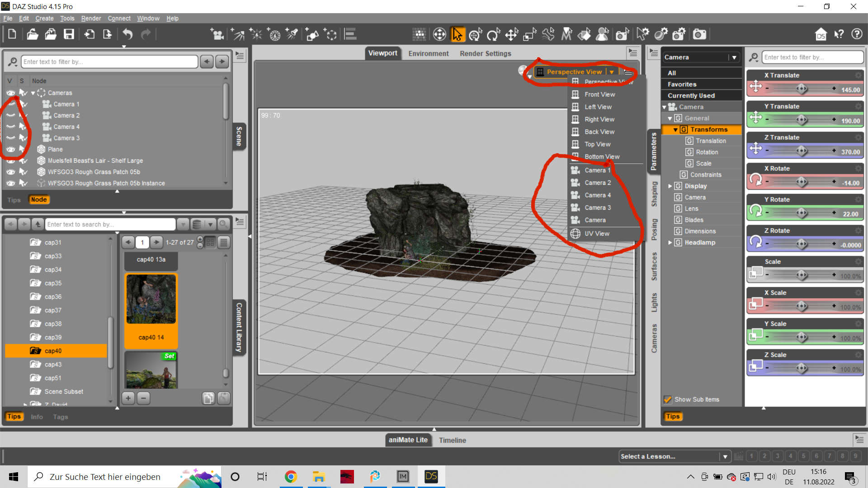Image resolution: width=868 pixels, height=488 pixels.
Task: Toggle visibility of Plane node
Action: 10,149
